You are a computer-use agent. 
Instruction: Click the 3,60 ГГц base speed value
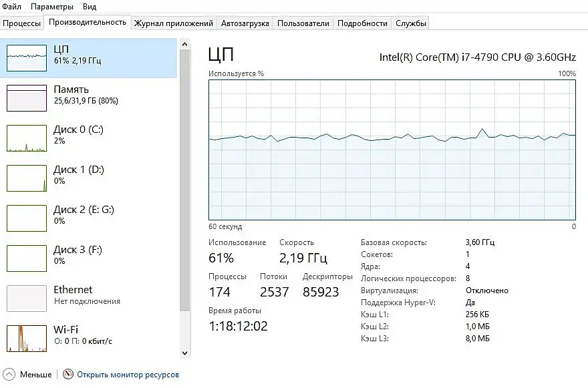click(x=480, y=242)
